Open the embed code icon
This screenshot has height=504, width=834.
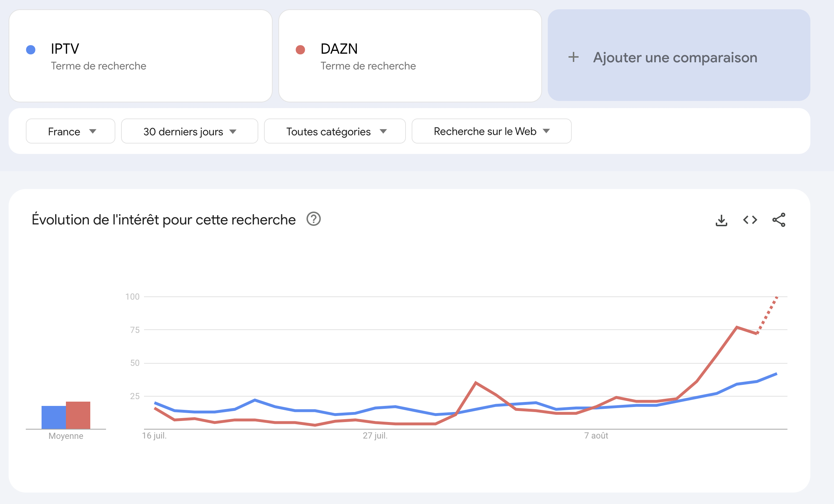(x=750, y=220)
